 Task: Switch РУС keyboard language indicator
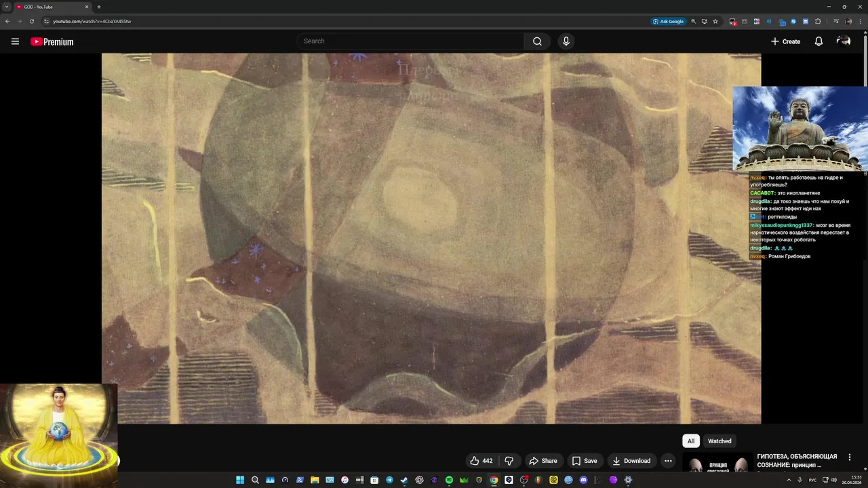[x=812, y=480]
